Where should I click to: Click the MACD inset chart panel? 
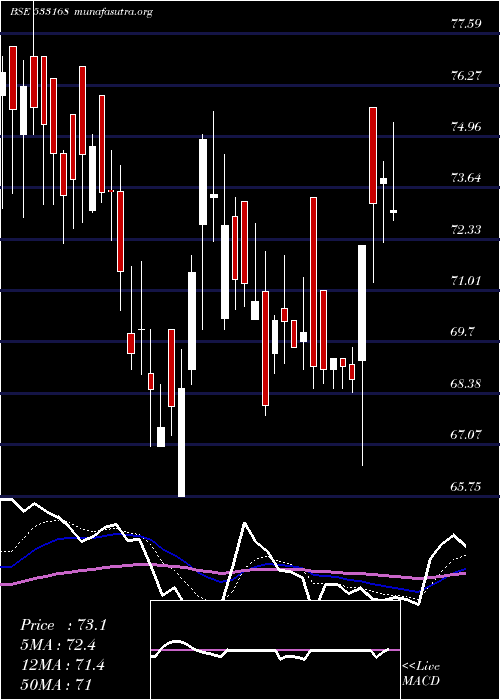(275, 650)
